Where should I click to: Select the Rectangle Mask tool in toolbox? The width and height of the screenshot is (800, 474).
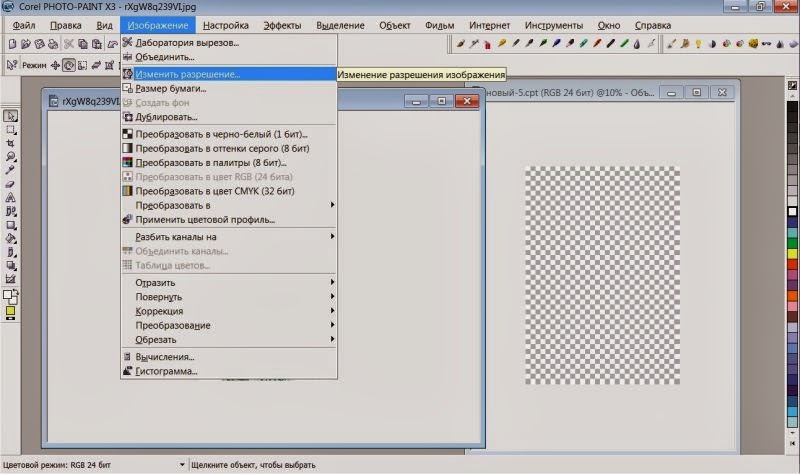click(x=10, y=130)
